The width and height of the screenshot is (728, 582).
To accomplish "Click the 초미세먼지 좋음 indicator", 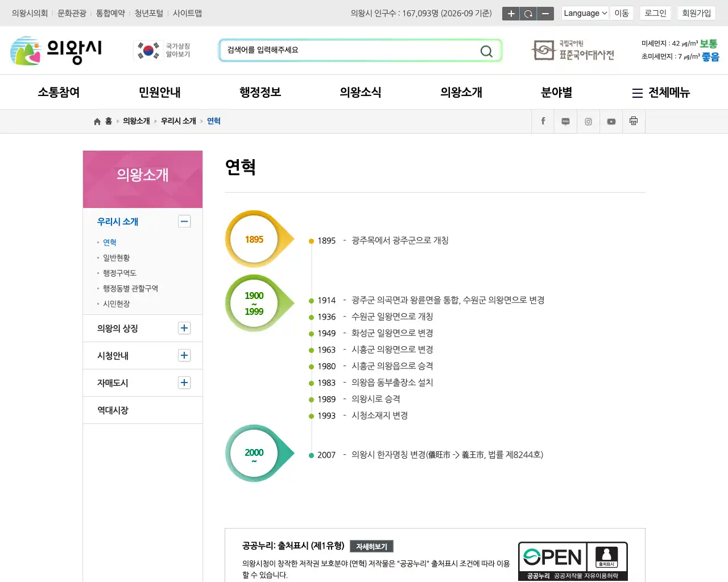I will (x=680, y=56).
